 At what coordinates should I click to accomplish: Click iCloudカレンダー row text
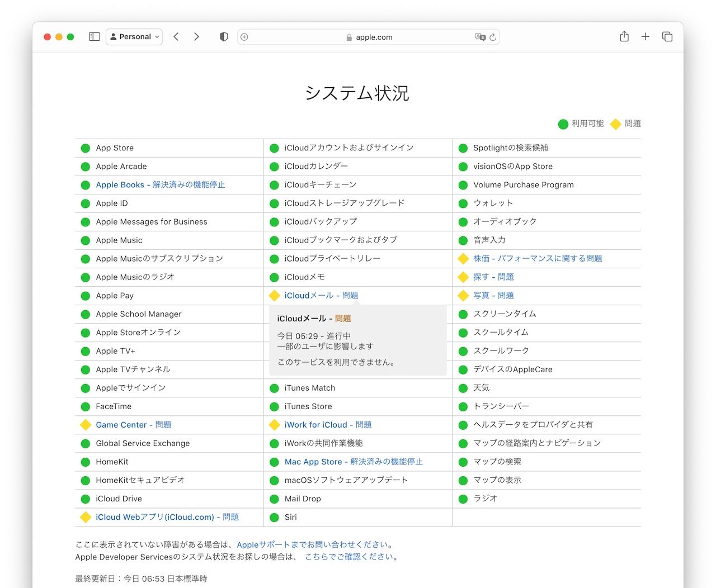coord(316,167)
